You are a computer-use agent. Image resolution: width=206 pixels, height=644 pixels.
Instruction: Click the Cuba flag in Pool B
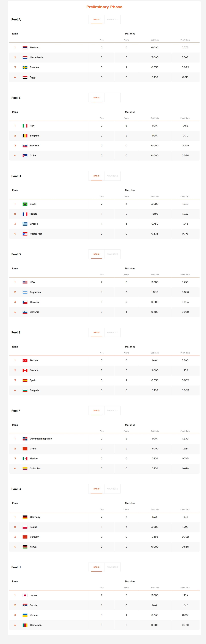25,156
